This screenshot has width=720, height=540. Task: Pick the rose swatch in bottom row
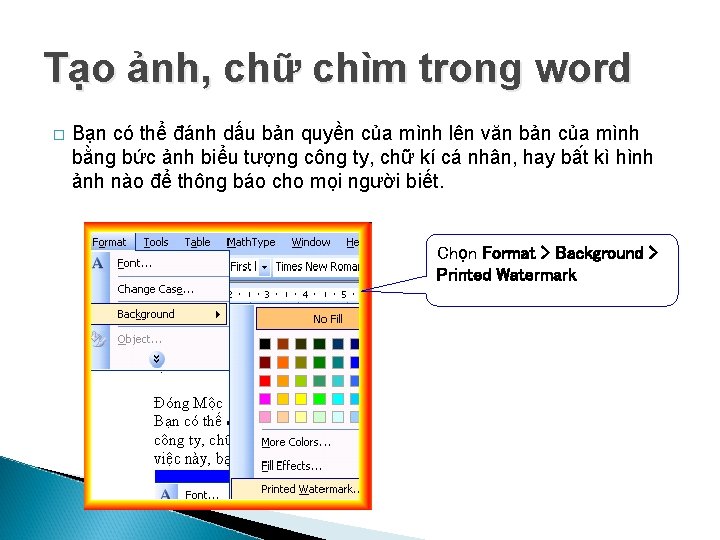(x=265, y=417)
